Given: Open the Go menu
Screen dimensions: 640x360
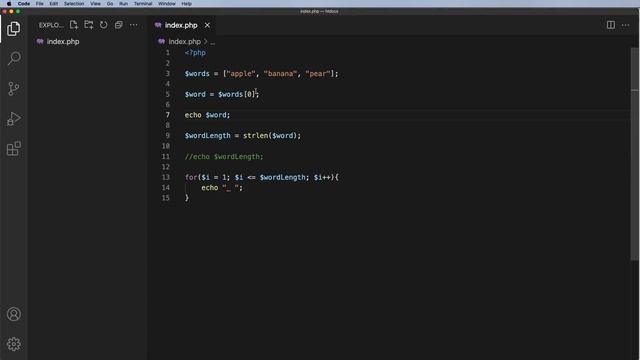Looking at the screenshot, I should pyautogui.click(x=110, y=4).
